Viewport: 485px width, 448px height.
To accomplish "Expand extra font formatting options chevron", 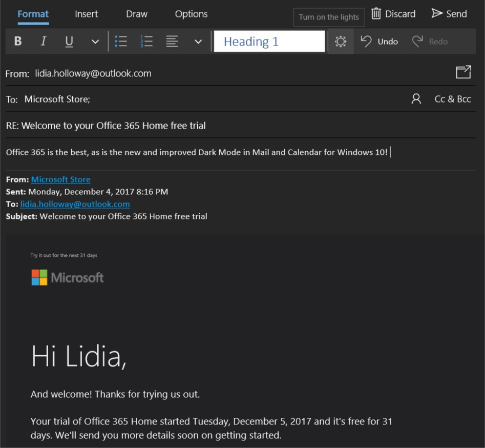I will [95, 41].
